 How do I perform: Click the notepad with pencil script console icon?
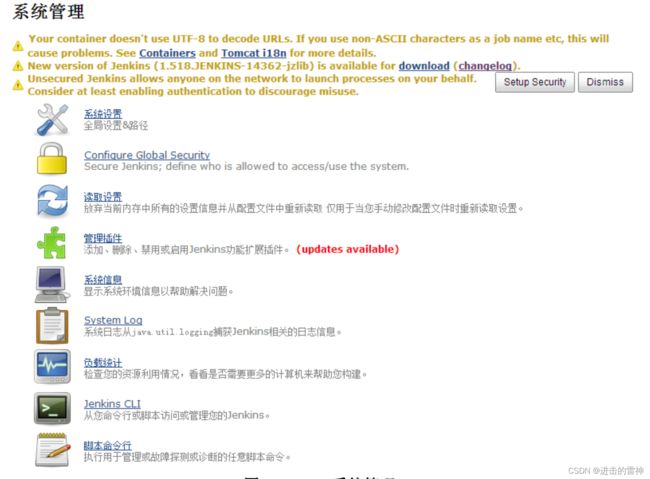pyautogui.click(x=52, y=450)
